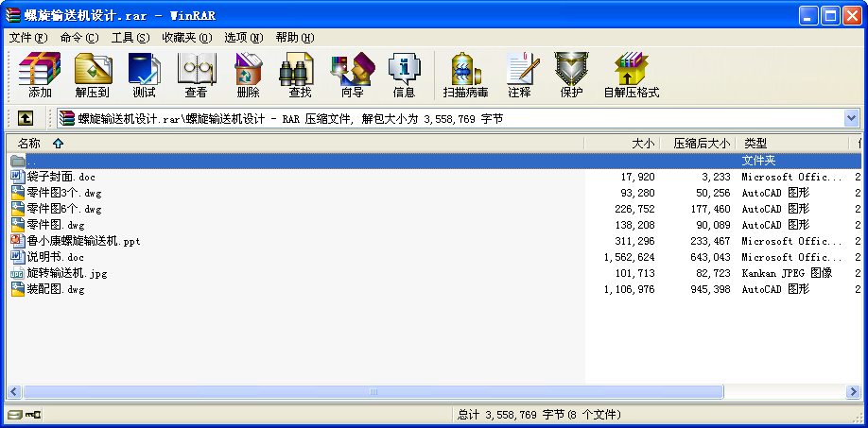868x428 pixels.
Task: Sort by the 大小 column header
Action: pos(622,144)
